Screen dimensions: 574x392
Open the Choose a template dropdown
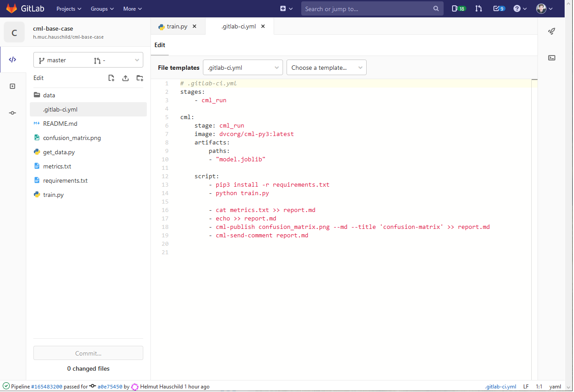pyautogui.click(x=327, y=68)
